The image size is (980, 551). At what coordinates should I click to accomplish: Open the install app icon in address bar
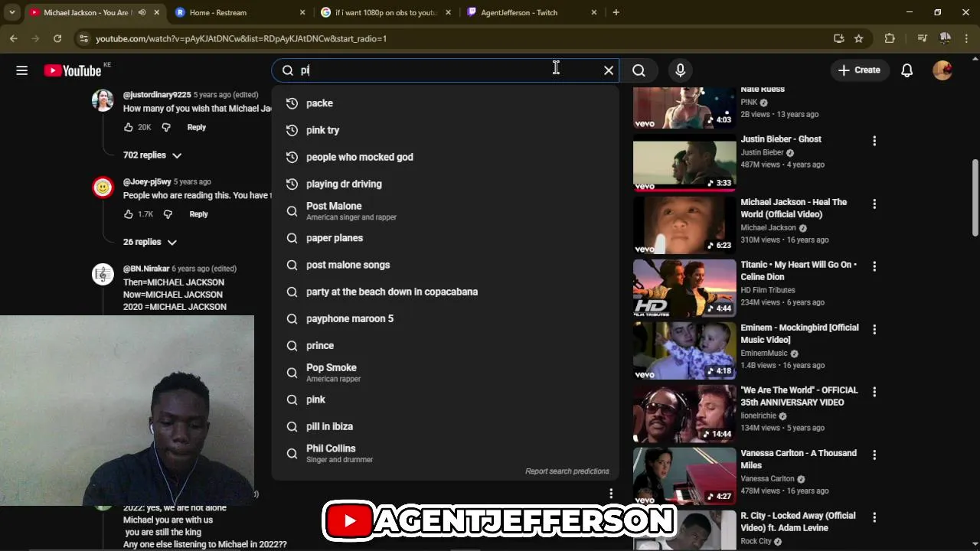[x=839, y=38]
